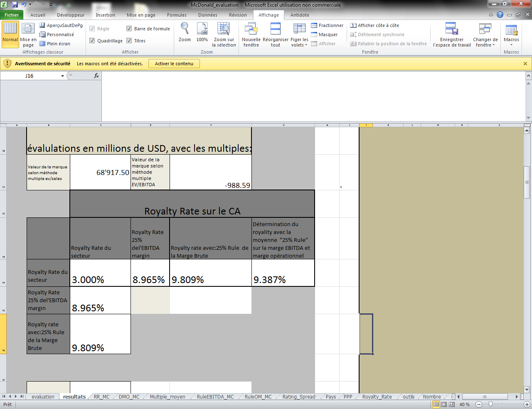This screenshot has height=409, width=532.
Task: Toggle Quadrillage gridlines checkbox
Action: pyautogui.click(x=92, y=41)
